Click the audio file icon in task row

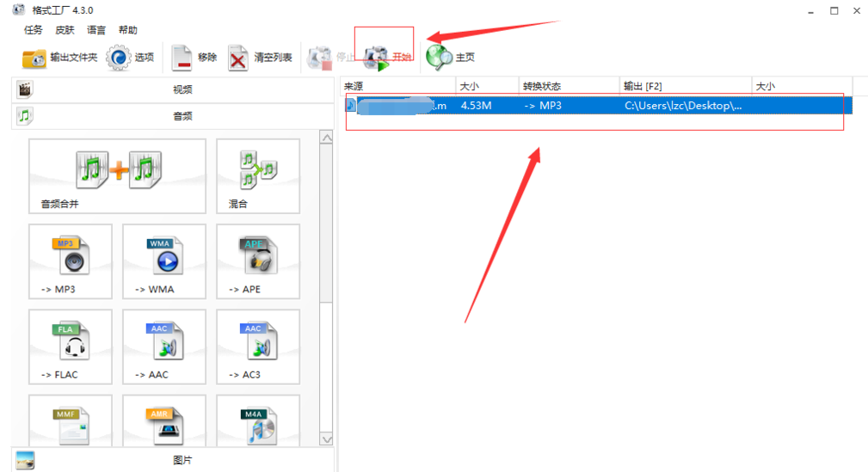350,105
